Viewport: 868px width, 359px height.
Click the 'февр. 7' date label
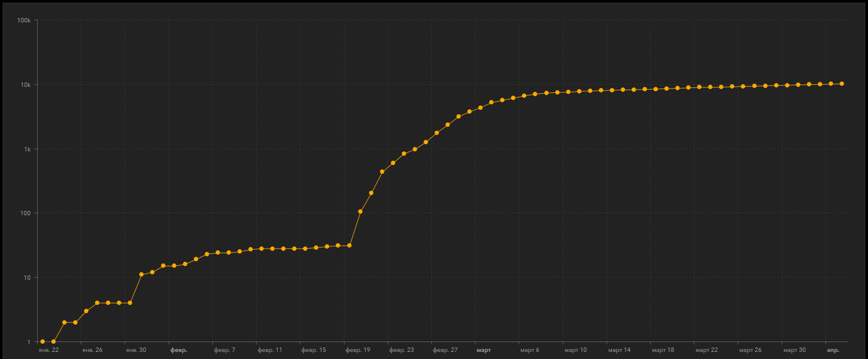click(x=224, y=350)
